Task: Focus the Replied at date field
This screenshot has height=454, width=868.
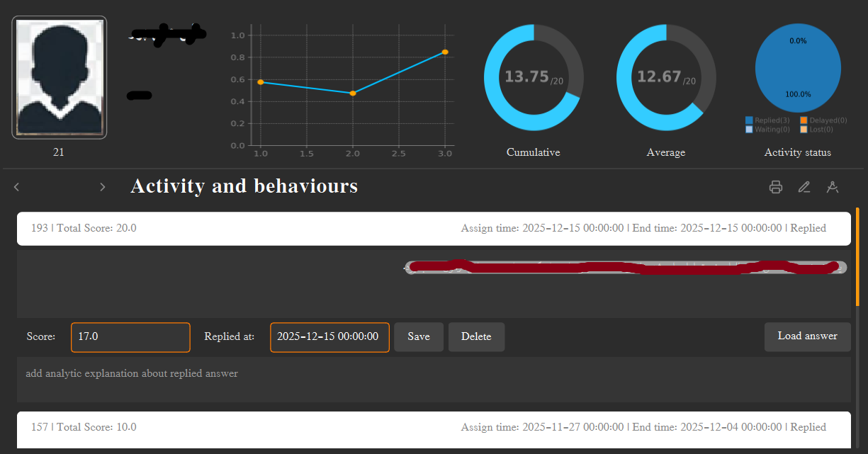Action: 329,337
